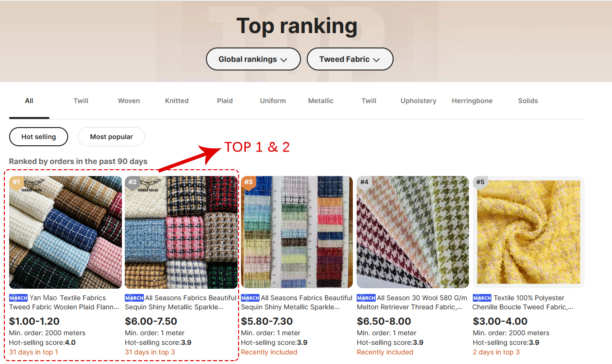The width and height of the screenshot is (612, 364).
Task: Click the #1 rank badge
Action: 16,182
